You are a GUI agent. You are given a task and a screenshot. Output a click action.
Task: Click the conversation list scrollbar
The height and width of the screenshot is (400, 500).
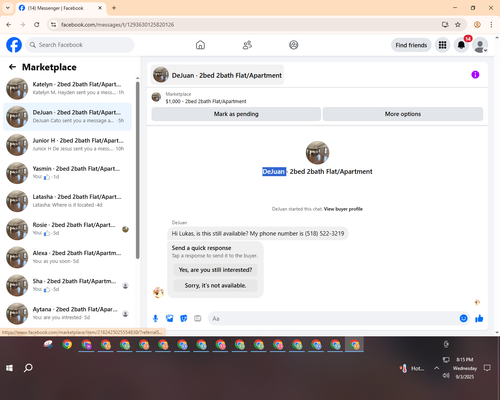138,170
